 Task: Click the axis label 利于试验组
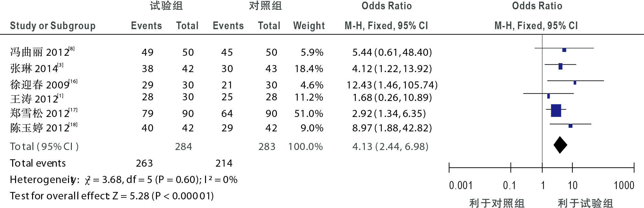[586, 203]
